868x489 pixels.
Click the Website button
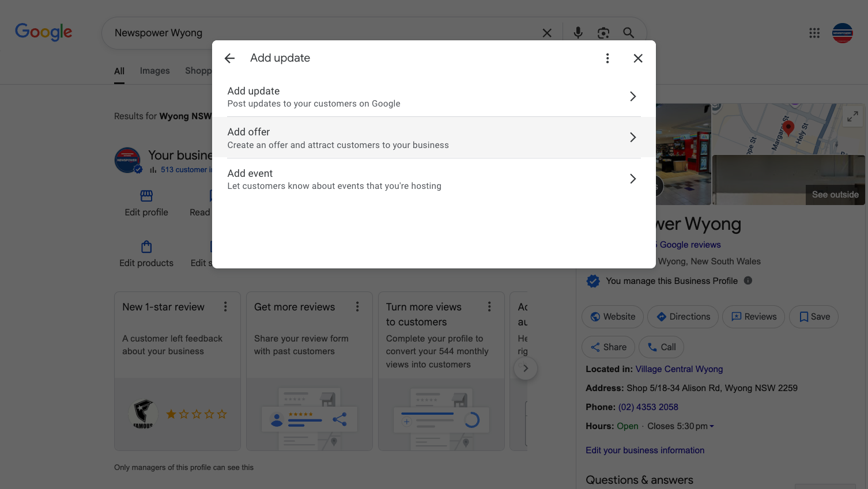613,317
